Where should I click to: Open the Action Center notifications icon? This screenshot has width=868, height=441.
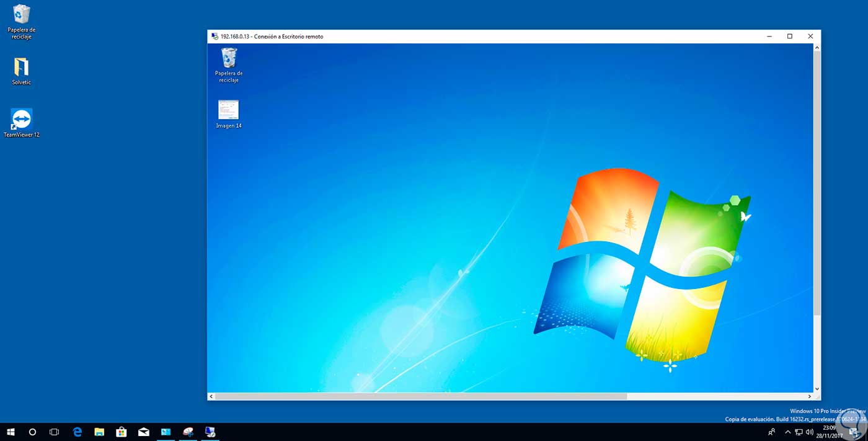tap(854, 432)
